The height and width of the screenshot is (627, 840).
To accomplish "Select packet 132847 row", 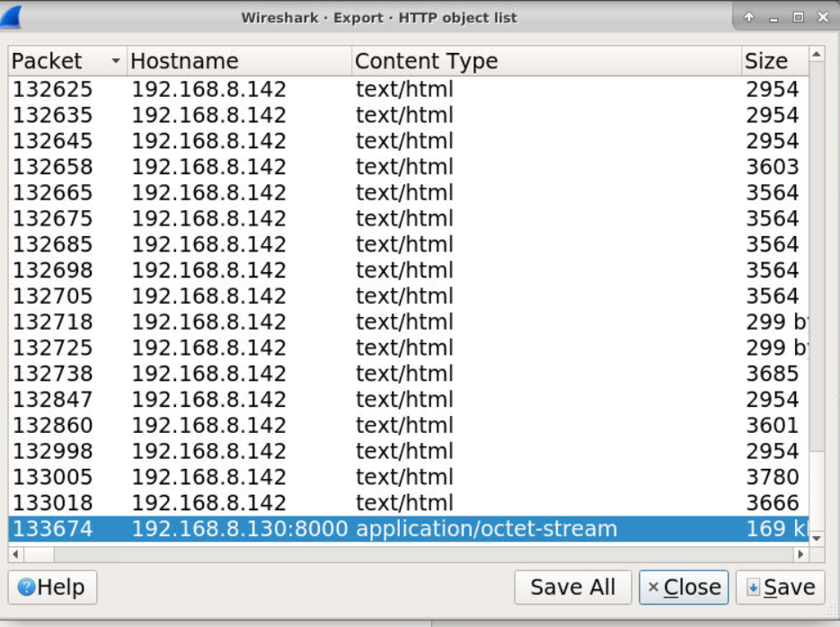I will tap(408, 400).
